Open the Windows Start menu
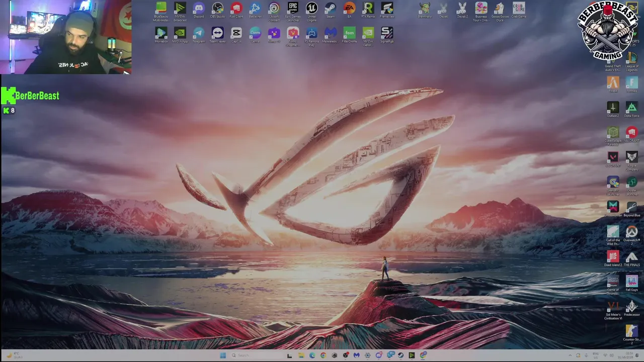 point(222,355)
